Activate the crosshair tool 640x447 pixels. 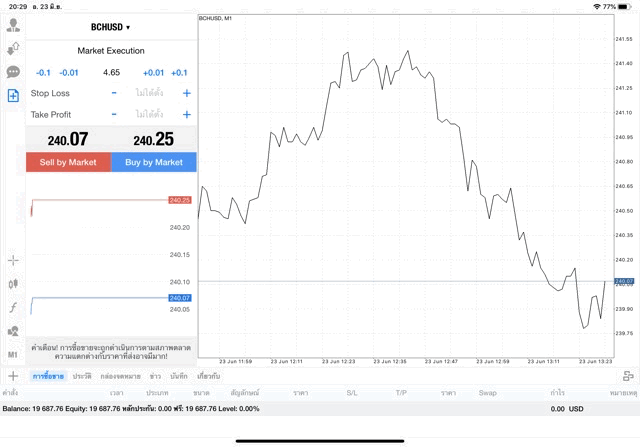coord(13,260)
